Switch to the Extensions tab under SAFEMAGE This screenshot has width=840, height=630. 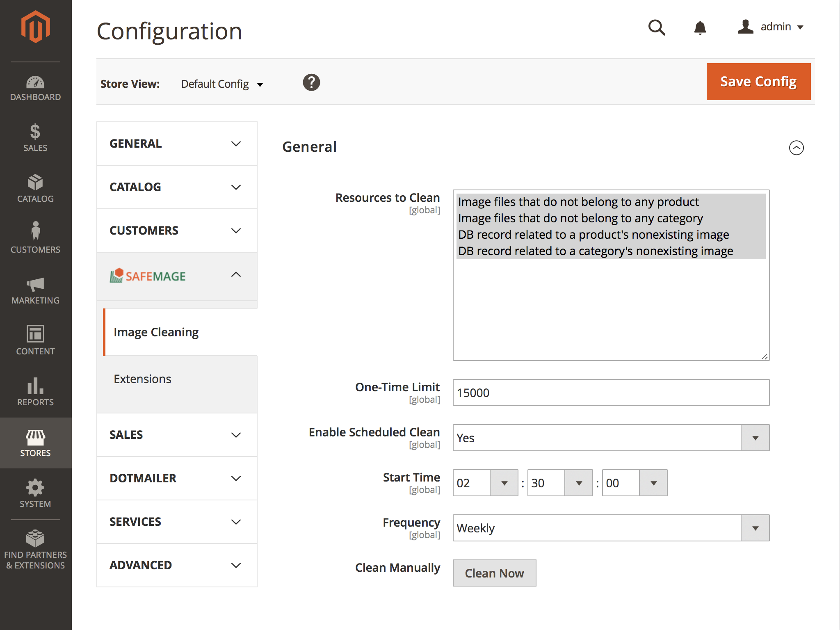(142, 379)
